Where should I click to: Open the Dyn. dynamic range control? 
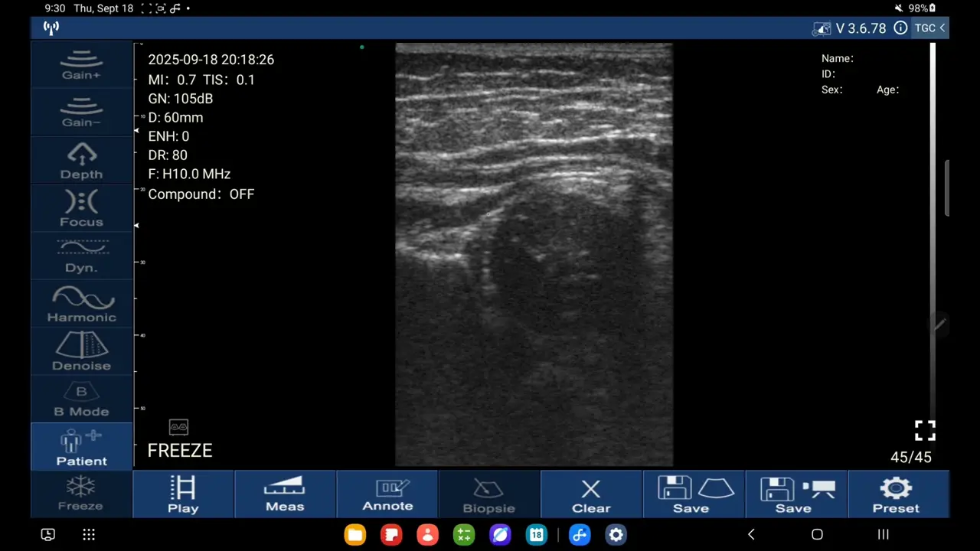(x=81, y=256)
